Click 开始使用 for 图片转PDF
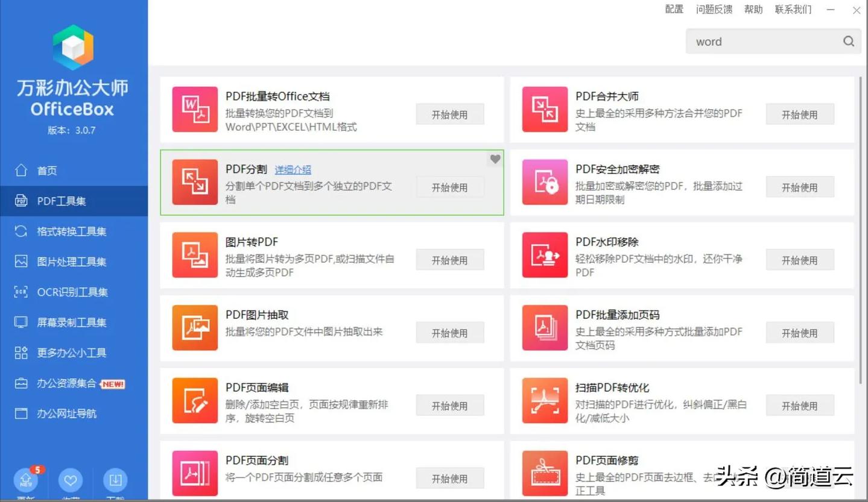Screen dimensions: 868x502 click(x=449, y=260)
